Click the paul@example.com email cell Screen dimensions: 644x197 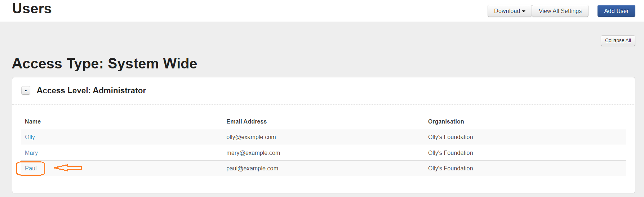click(252, 169)
